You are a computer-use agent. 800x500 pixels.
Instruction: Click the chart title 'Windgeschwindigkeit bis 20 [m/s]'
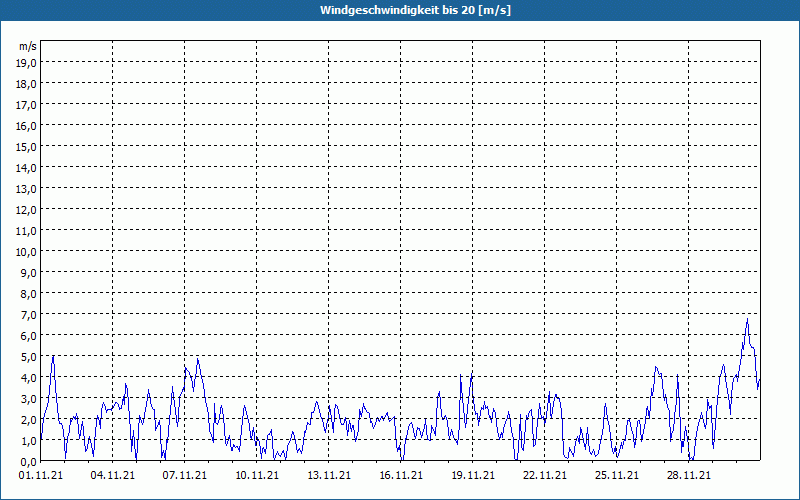click(415, 10)
